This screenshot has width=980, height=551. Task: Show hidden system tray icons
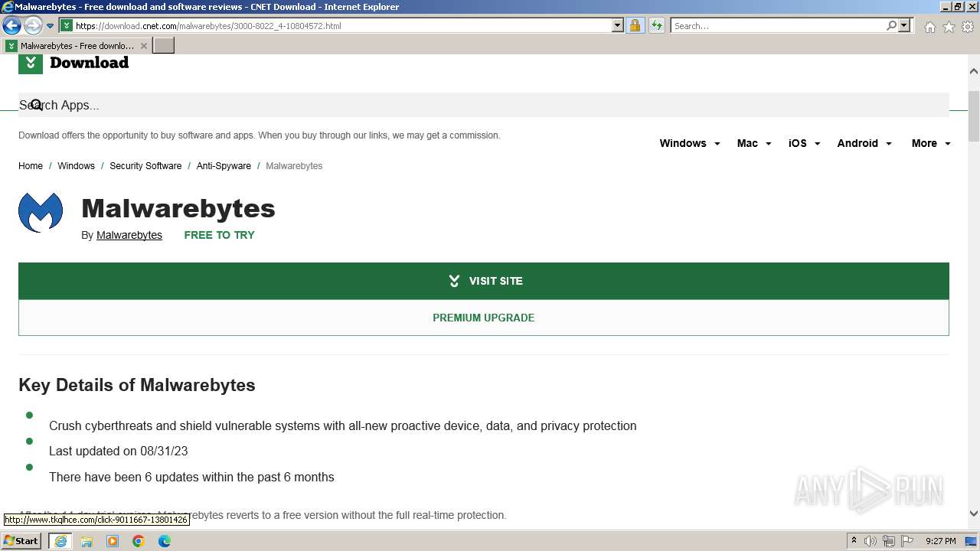coord(854,541)
